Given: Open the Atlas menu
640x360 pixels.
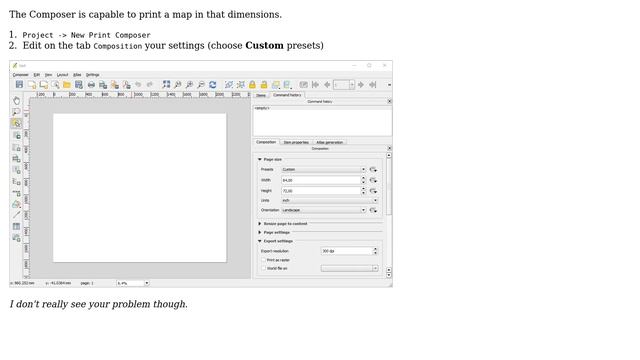Looking at the screenshot, I should pos(77,75).
